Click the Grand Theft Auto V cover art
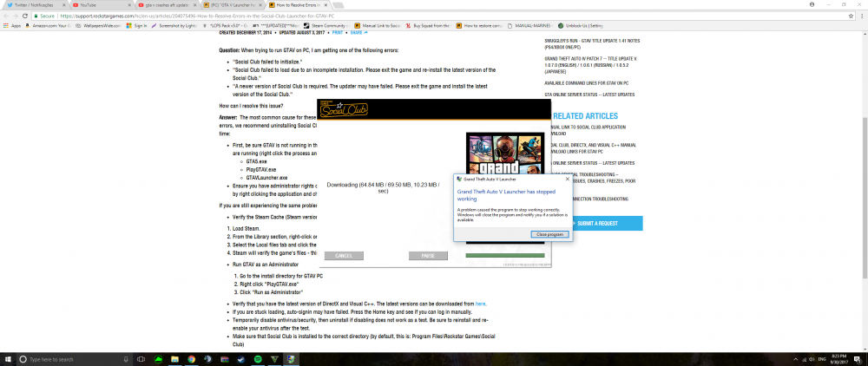The image size is (868, 366). (x=505, y=154)
